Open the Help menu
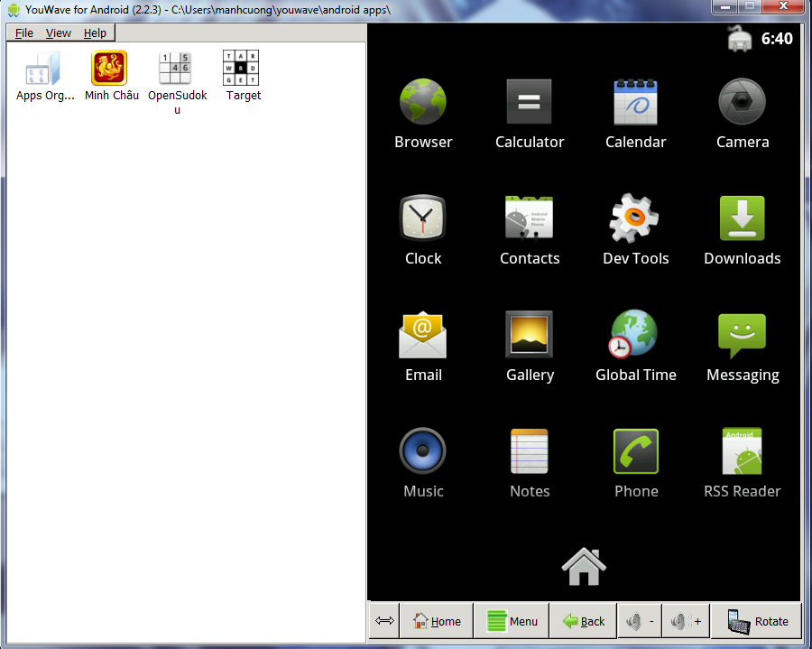Image resolution: width=812 pixels, height=649 pixels. [x=95, y=33]
